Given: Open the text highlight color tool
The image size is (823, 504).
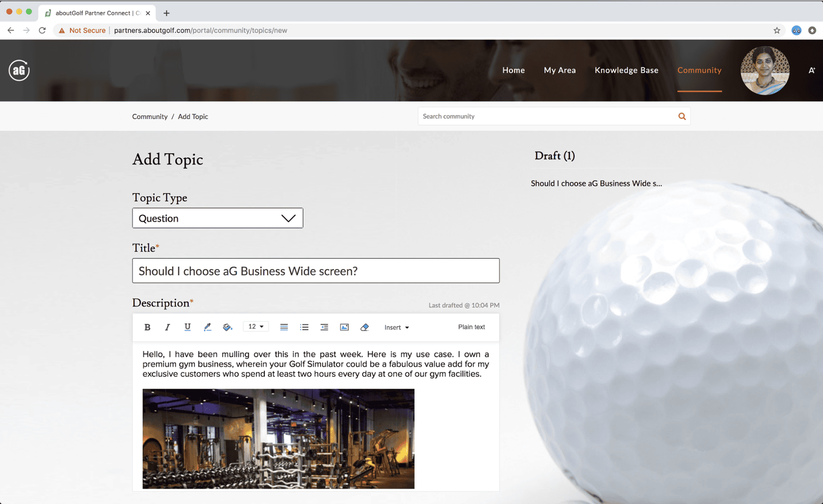Looking at the screenshot, I should pos(207,327).
